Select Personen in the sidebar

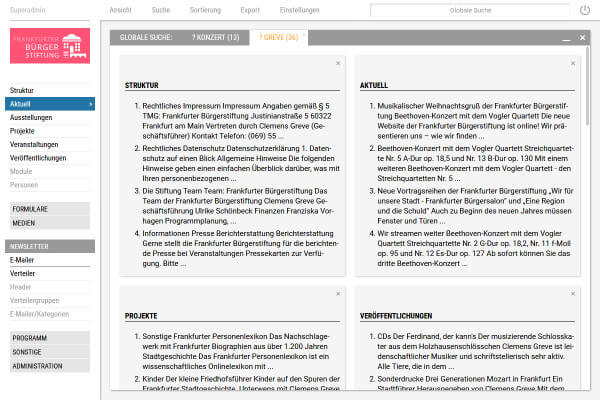[50, 185]
